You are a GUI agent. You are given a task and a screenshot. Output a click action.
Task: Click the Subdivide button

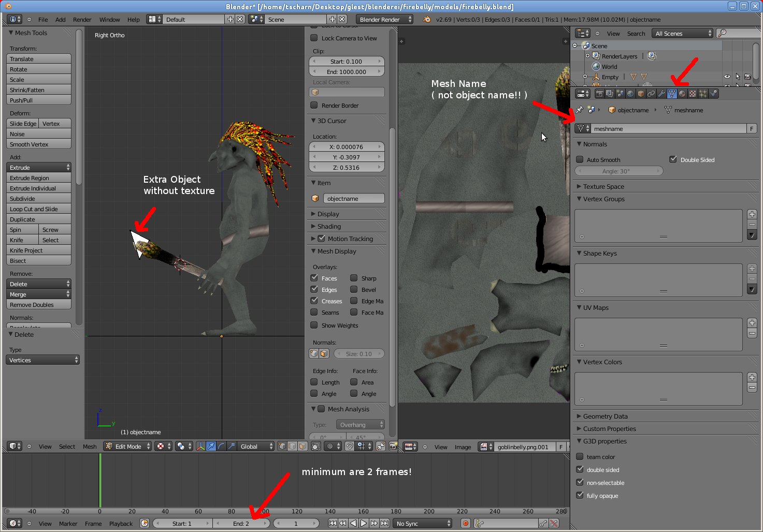39,198
